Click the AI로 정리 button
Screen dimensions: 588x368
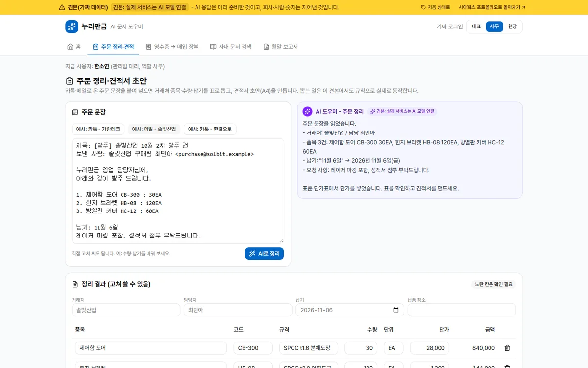[x=264, y=254]
